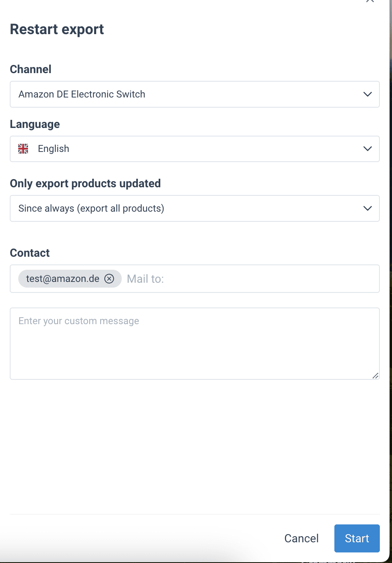
Task: Click the Only export products updated label
Action: (x=85, y=183)
